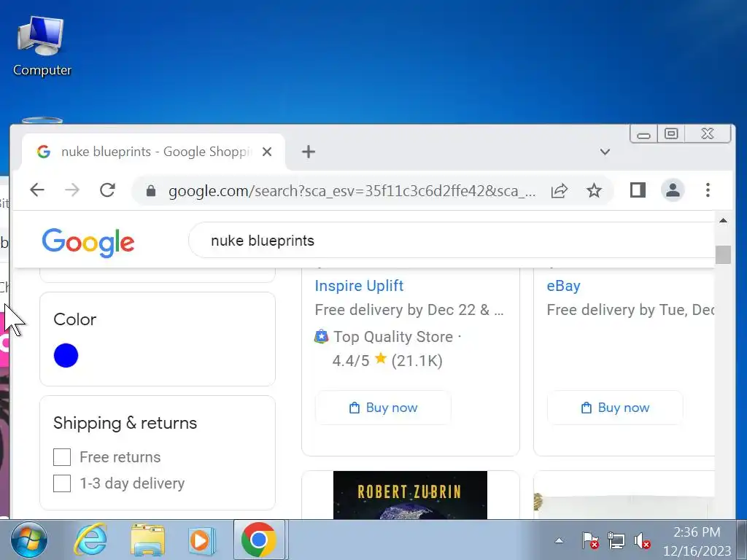
Task: Minimize the Chrome window
Action: click(x=643, y=135)
